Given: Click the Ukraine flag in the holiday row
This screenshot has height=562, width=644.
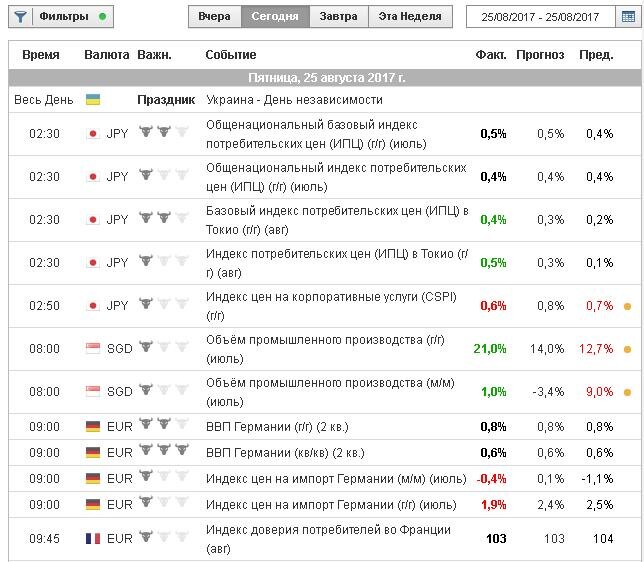Looking at the screenshot, I should click(93, 100).
